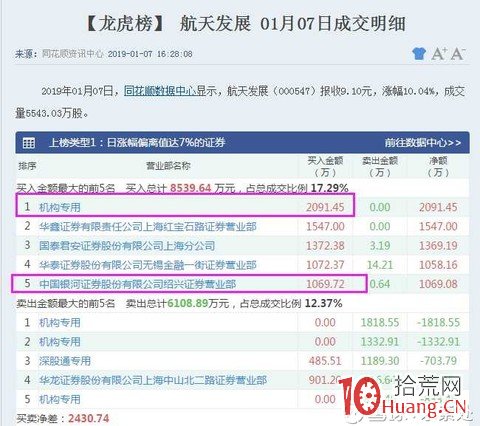Image resolution: width=480 pixels, height=426 pixels.
Task: Click sell amount 1189.30 cell
Action: [x=380, y=361]
